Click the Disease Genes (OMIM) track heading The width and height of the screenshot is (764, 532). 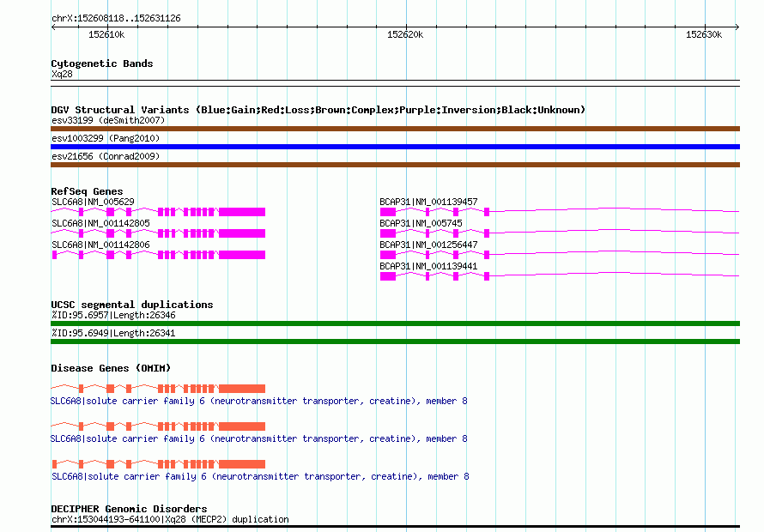(111, 368)
